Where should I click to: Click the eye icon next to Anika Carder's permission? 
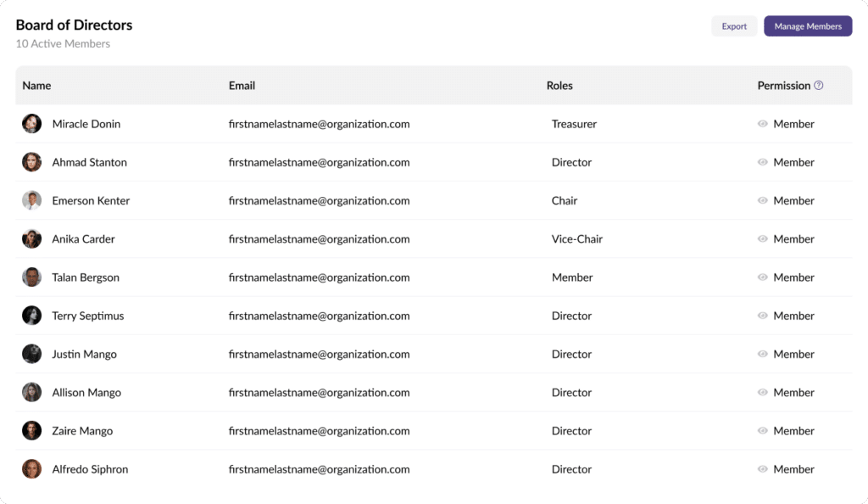pos(762,239)
